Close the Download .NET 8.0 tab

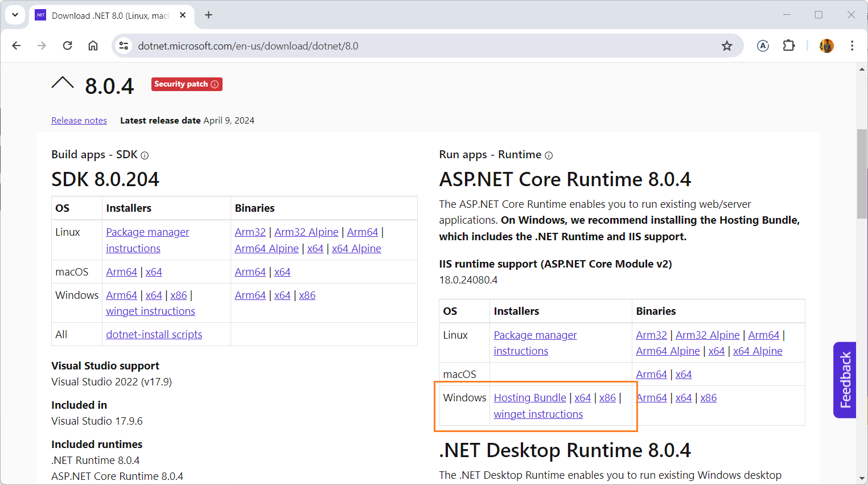pos(183,15)
